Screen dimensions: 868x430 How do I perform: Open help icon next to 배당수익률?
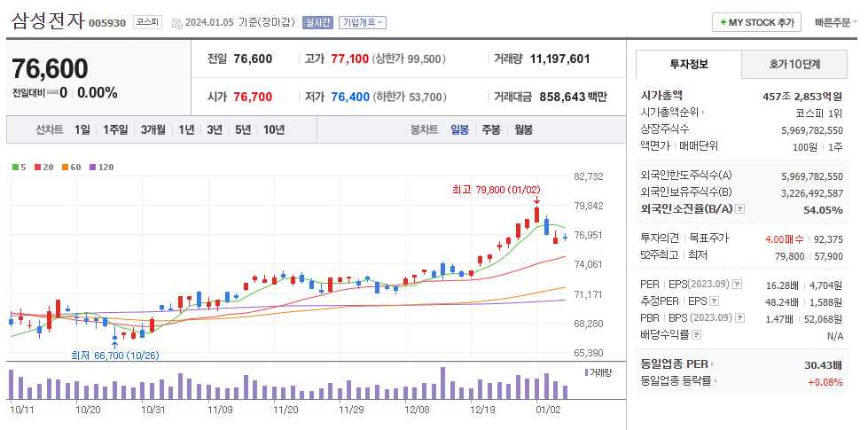coord(696,335)
